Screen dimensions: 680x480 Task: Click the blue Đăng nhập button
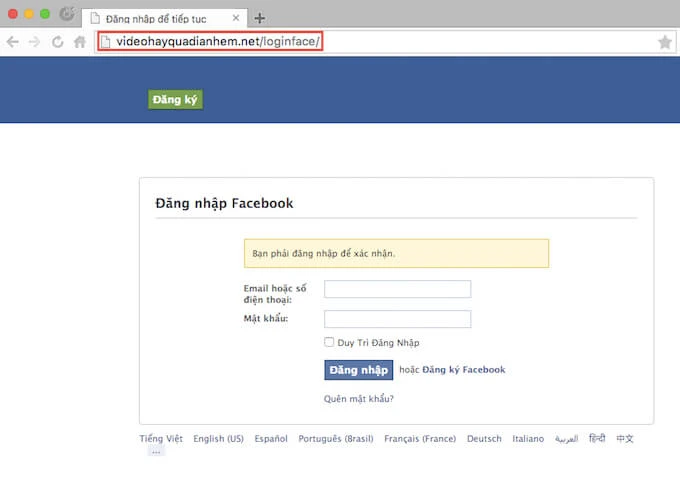point(359,370)
